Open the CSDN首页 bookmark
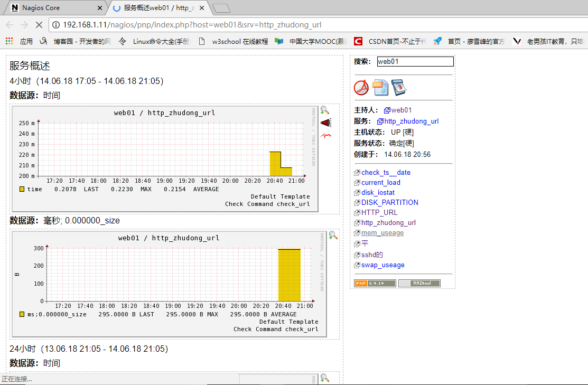This screenshot has height=385, width=588. [390, 41]
